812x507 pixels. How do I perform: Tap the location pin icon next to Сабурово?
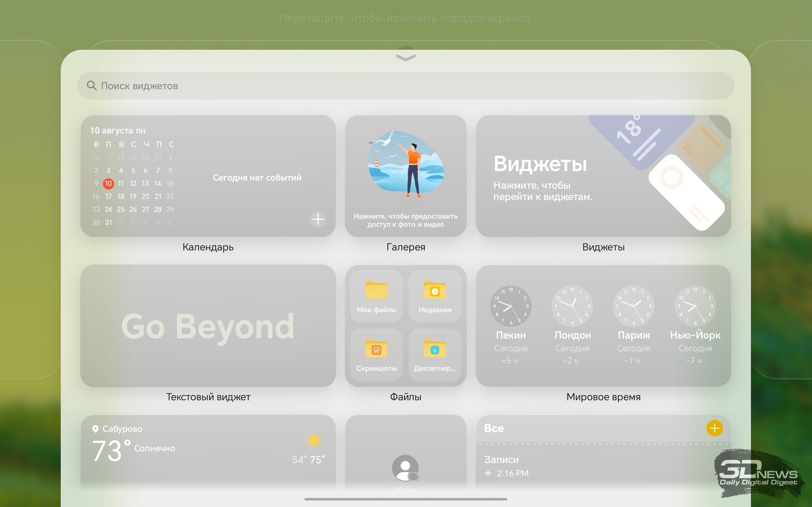click(x=95, y=429)
